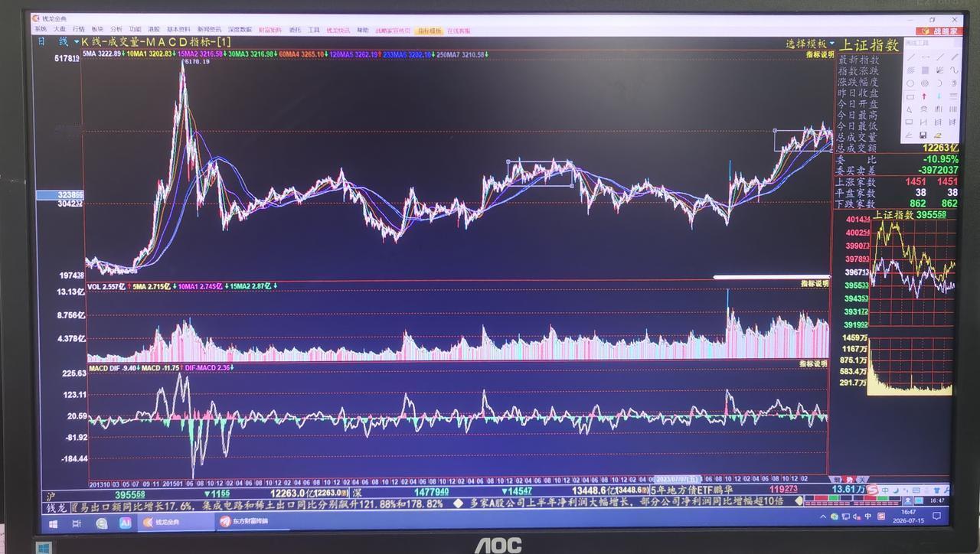980x554 pixels.
Task: Open the 行情 menu
Action: pyautogui.click(x=78, y=30)
